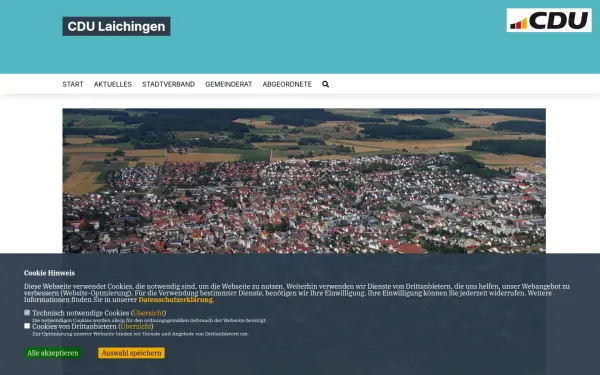The width and height of the screenshot is (600, 375).
Task: Open the STADTVERBAND menu item
Action: 168,84
